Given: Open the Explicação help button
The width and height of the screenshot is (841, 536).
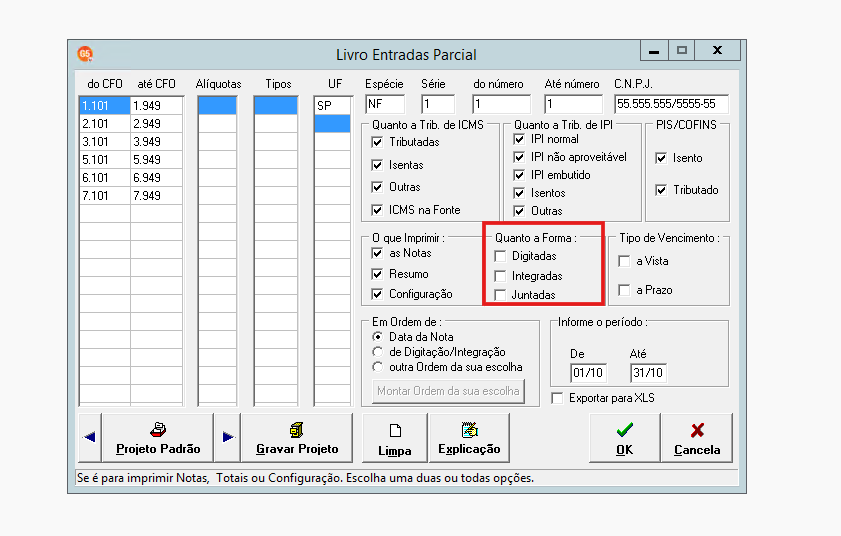Looking at the screenshot, I should [469, 437].
